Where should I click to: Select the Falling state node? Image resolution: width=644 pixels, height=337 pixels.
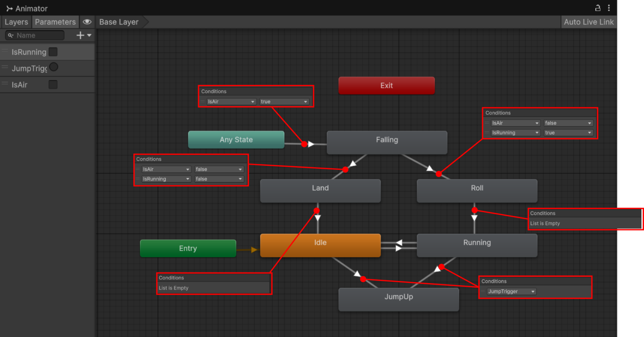[x=387, y=142]
